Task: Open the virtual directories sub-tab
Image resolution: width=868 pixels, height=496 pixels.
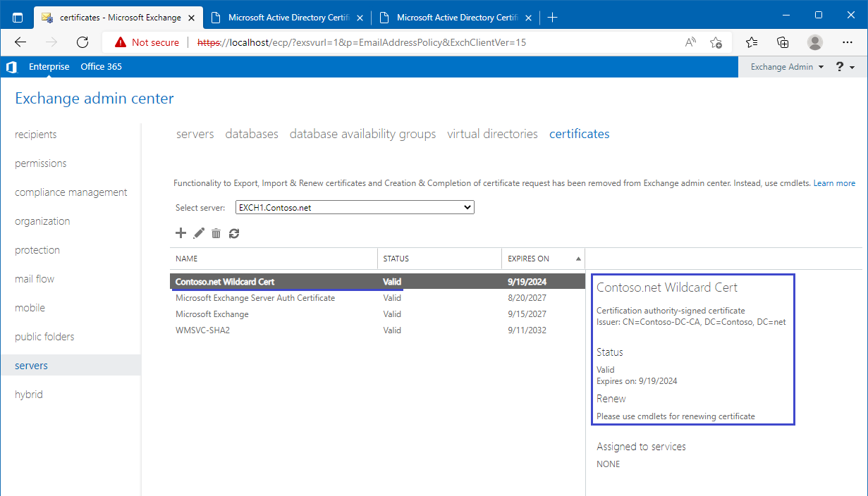Action: pos(492,134)
